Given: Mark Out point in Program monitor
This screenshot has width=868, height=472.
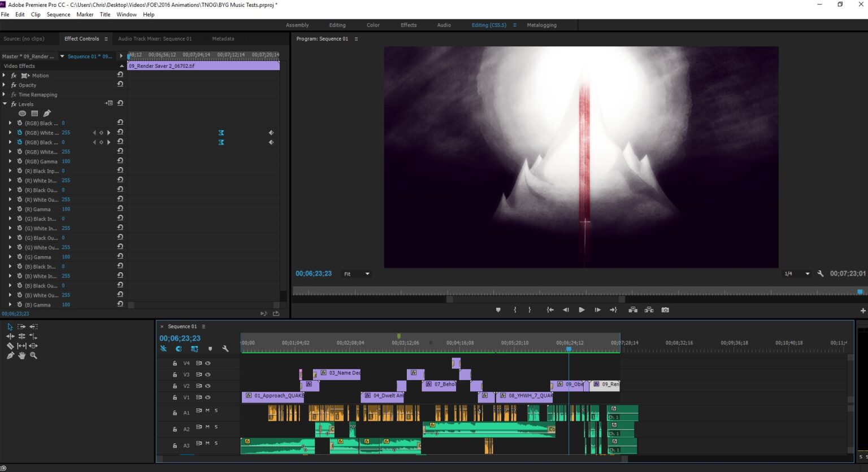Looking at the screenshot, I should pos(530,310).
